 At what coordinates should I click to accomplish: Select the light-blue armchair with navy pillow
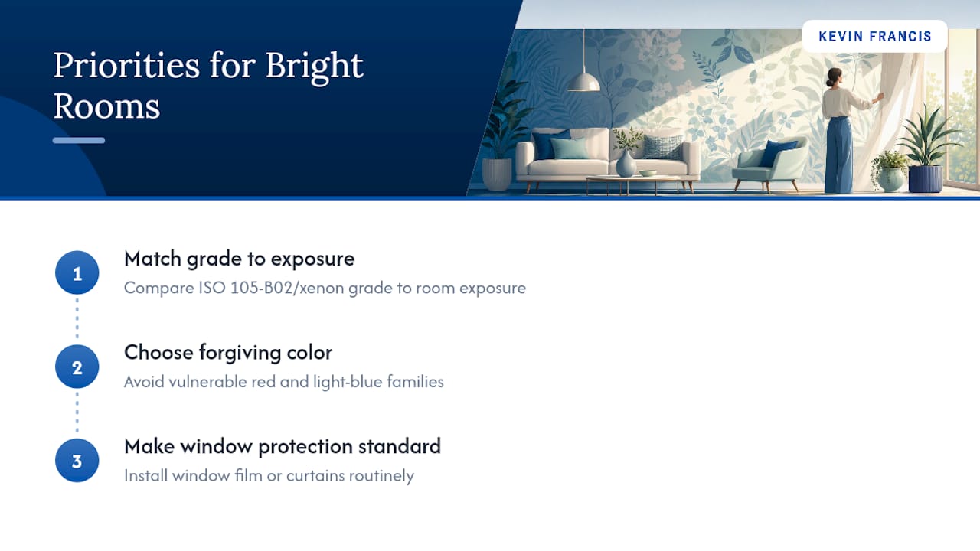769,163
